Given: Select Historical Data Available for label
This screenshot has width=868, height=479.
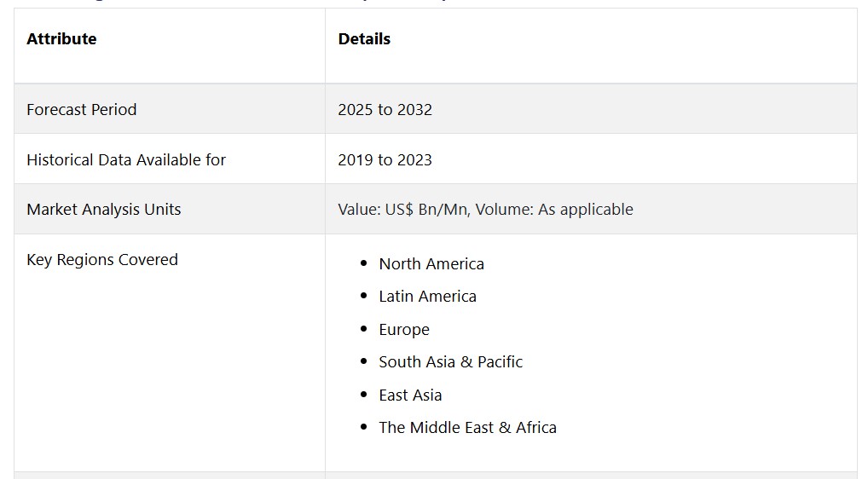Looking at the screenshot, I should point(126,160).
